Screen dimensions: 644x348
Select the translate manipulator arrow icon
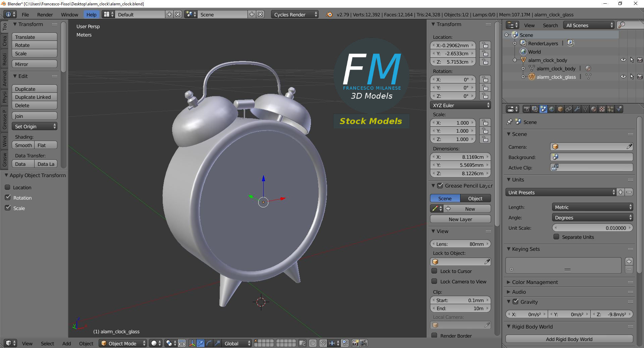[x=201, y=343]
